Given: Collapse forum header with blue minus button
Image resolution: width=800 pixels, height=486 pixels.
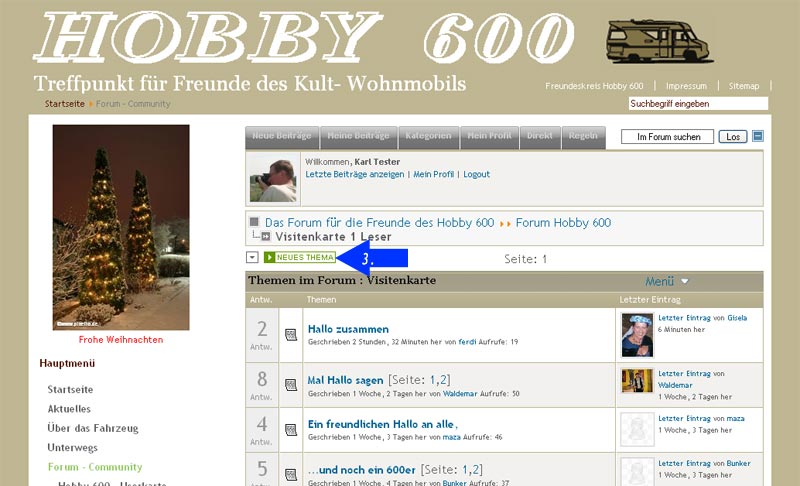Looking at the screenshot, I should point(758,136).
